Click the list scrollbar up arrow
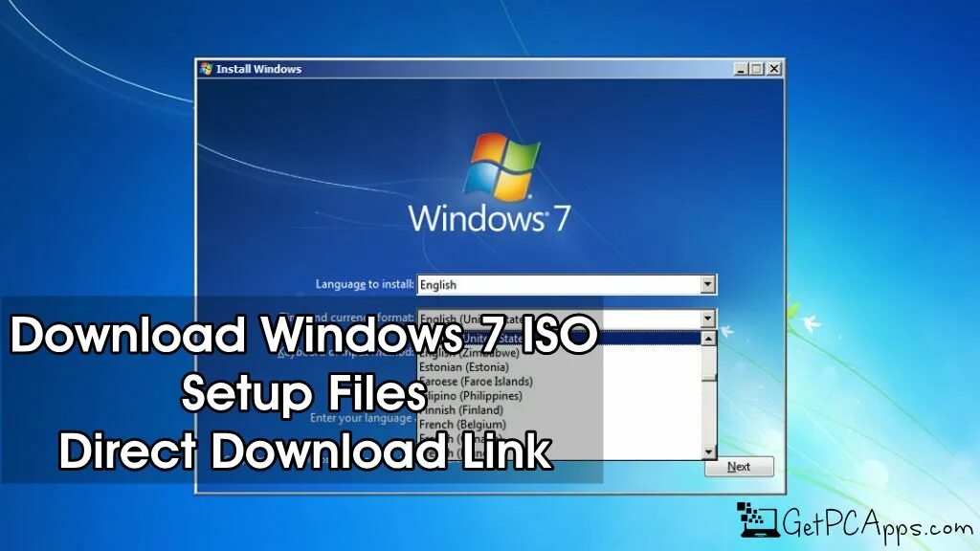980x551 pixels. [709, 339]
